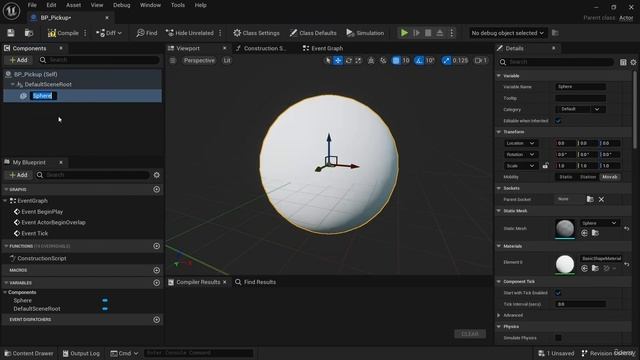640x360 pixels.
Task: Click the frame skip playback button
Action: [416, 33]
